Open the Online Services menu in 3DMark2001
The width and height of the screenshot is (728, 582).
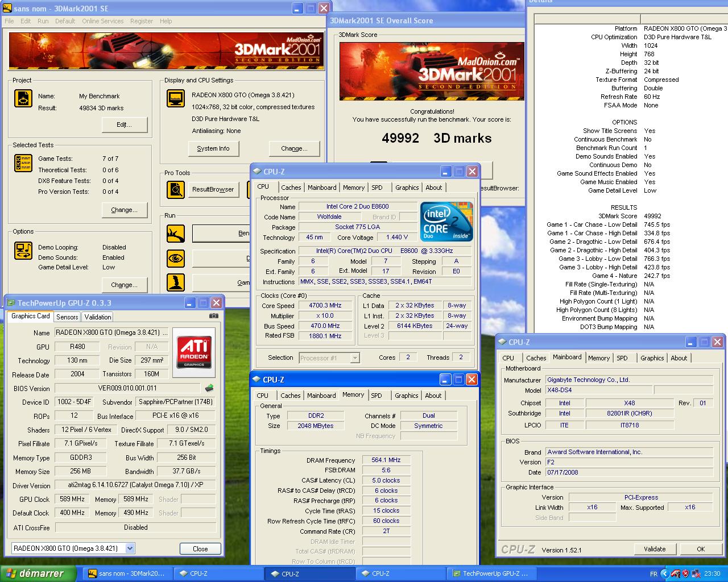[x=102, y=21]
